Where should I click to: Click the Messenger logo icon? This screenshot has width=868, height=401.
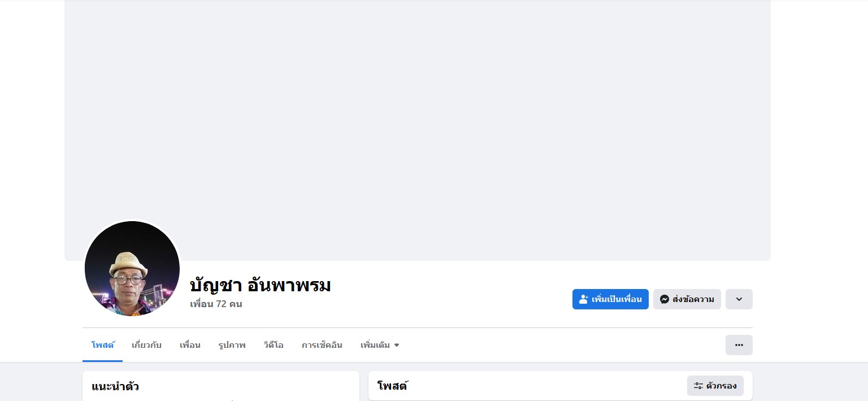pos(665,299)
